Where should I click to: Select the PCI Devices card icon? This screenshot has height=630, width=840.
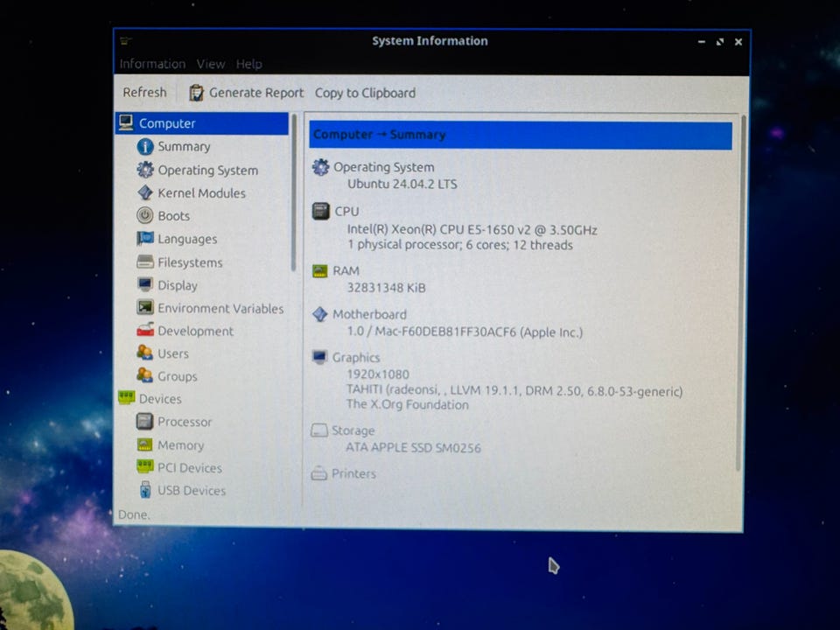145,468
